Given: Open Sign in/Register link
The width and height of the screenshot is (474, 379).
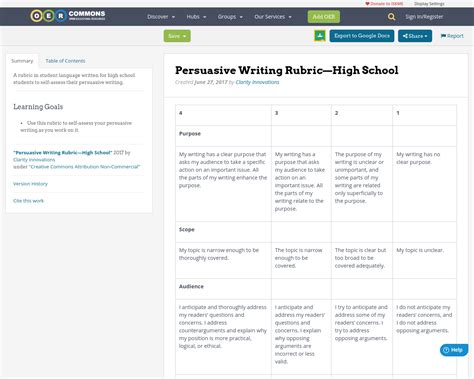Looking at the screenshot, I should point(424,17).
